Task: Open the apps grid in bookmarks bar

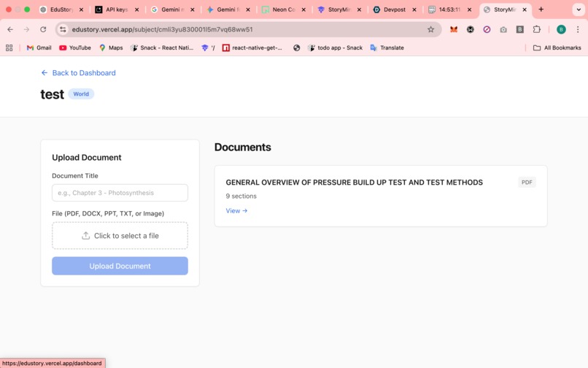Action: pos(9,47)
